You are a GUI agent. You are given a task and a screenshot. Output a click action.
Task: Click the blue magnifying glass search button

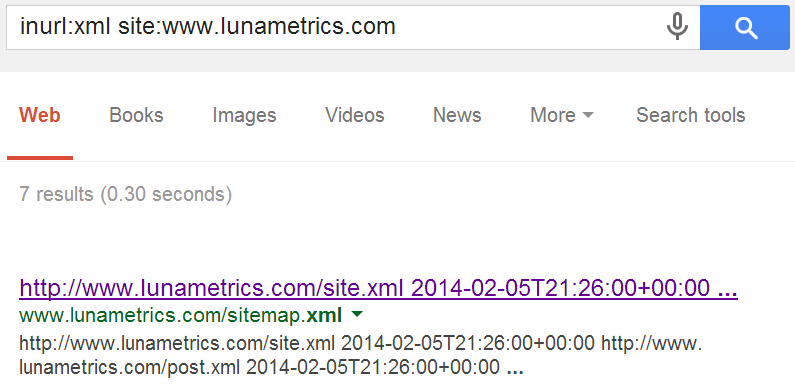point(746,28)
